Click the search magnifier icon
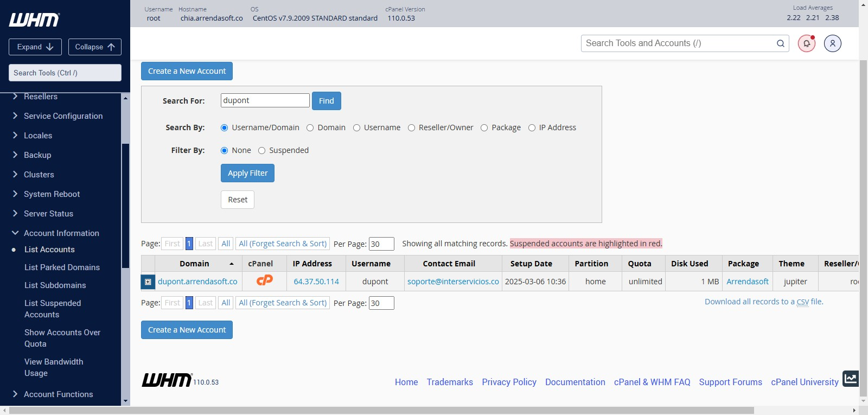This screenshot has width=868, height=415. coord(781,43)
